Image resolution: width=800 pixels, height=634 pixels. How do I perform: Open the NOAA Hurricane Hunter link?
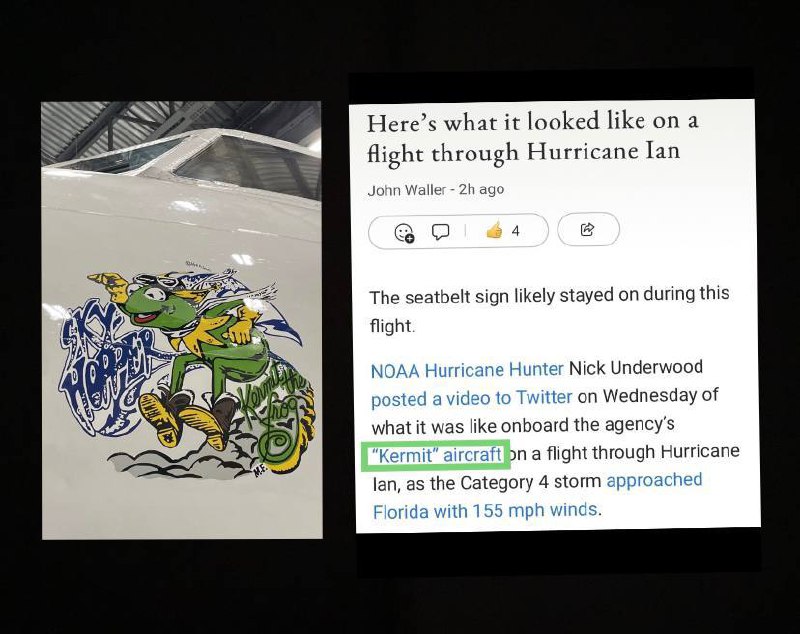[x=467, y=370]
